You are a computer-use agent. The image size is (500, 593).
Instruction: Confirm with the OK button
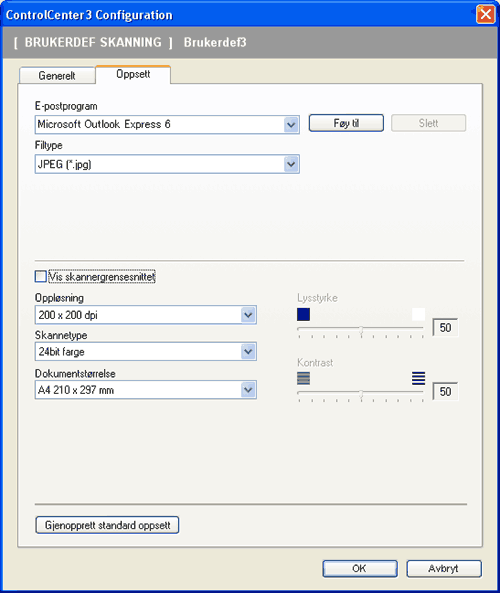pos(360,569)
